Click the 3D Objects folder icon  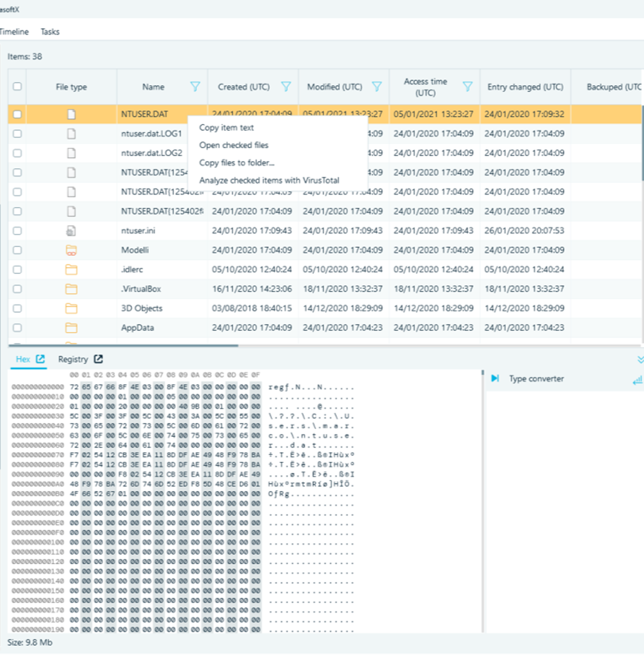click(x=71, y=308)
